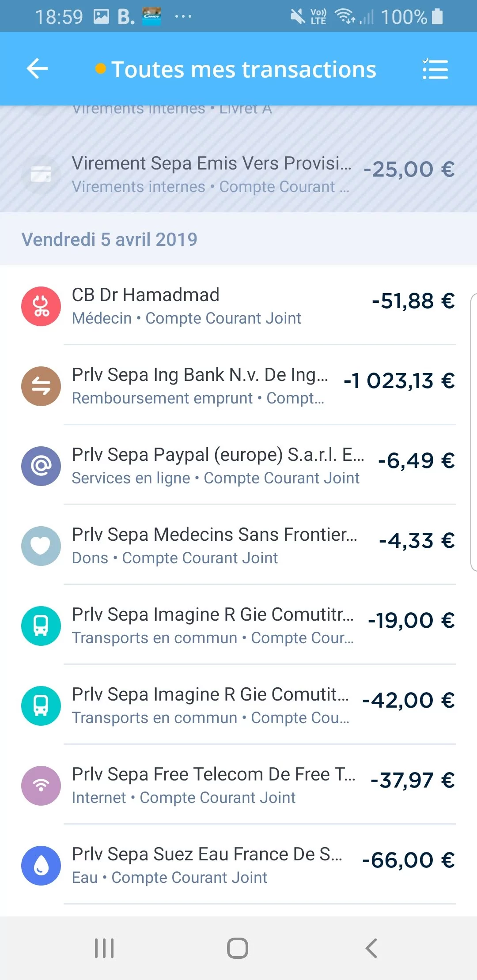This screenshot has height=980, width=477.
Task: Tap the brown loan repayment transfer icon
Action: click(x=41, y=386)
